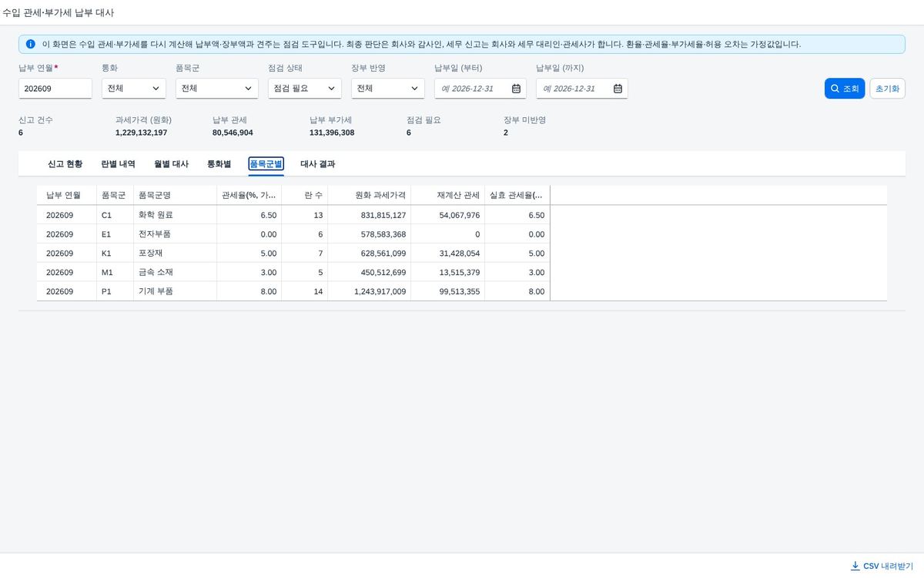Click the 실효 관세율 column header
924x578 pixels.
point(517,195)
